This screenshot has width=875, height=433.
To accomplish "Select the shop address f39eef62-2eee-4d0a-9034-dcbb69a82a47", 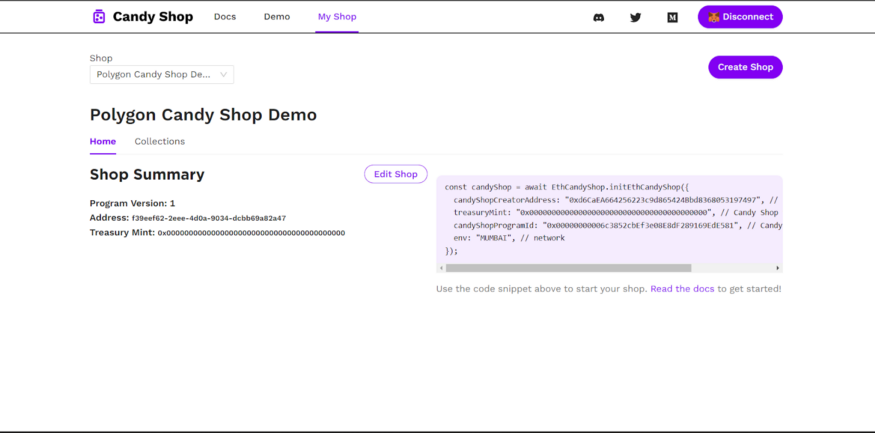I will pyautogui.click(x=209, y=218).
